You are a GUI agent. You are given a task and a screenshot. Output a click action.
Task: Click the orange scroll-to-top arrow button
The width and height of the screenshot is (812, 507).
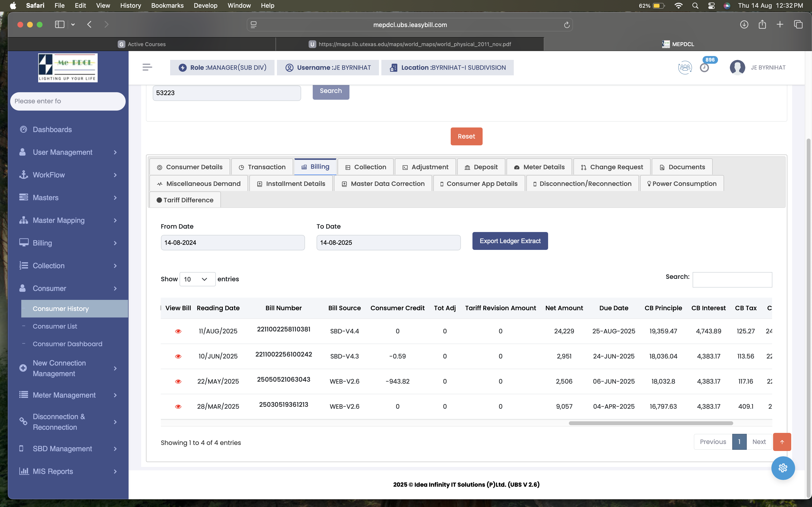[x=782, y=442]
